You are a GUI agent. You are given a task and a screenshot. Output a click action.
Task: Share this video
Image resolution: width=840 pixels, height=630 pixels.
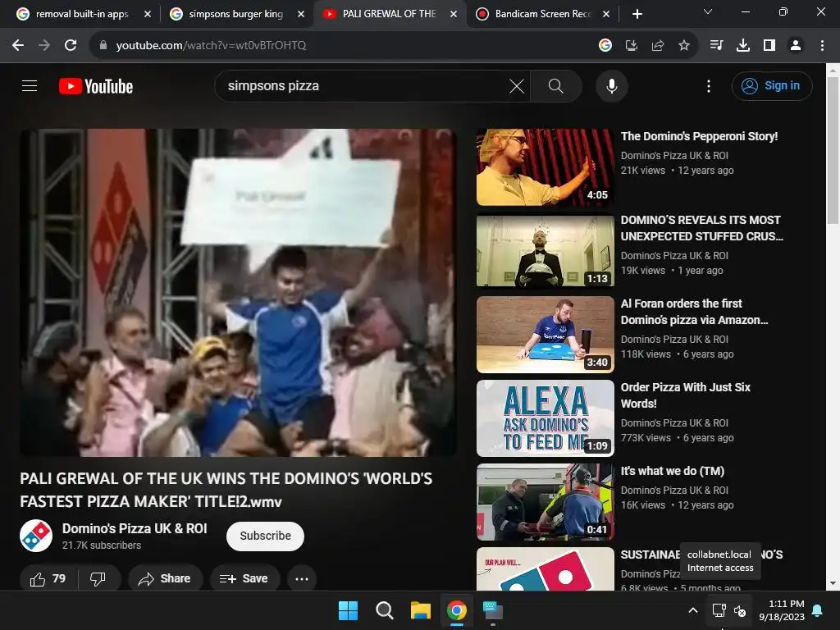[x=165, y=578]
